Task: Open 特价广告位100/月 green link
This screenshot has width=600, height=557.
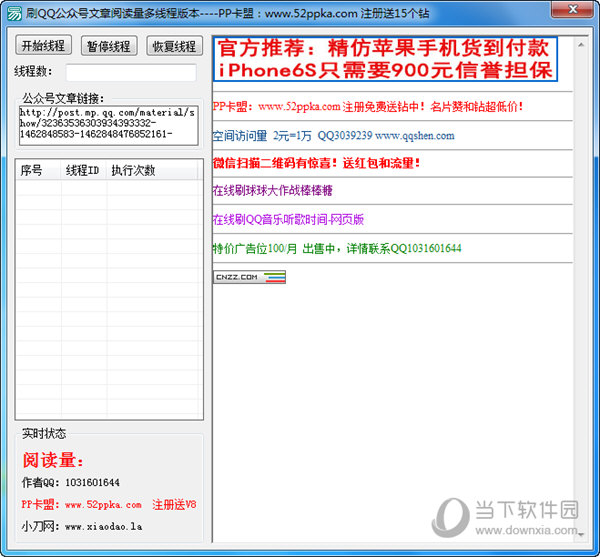Action: click(337, 249)
